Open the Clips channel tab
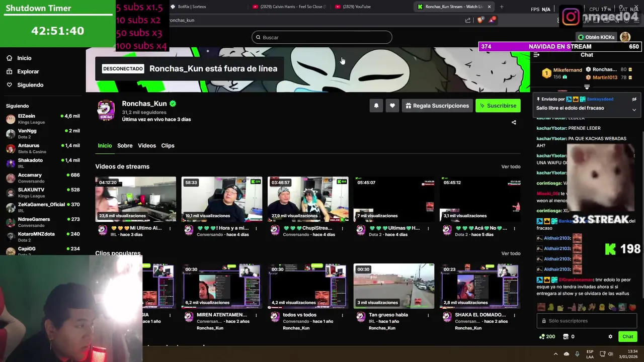Screen dimensions: 644x362 click(168, 145)
